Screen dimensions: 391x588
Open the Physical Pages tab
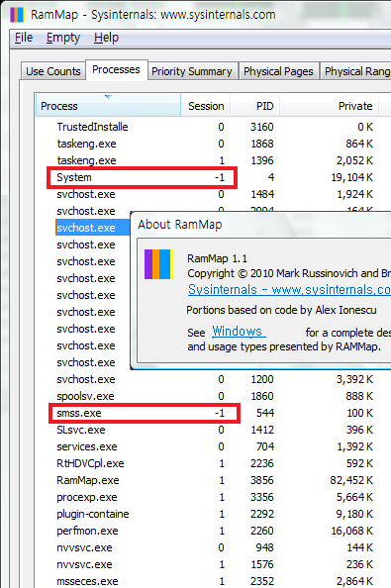[x=278, y=71]
